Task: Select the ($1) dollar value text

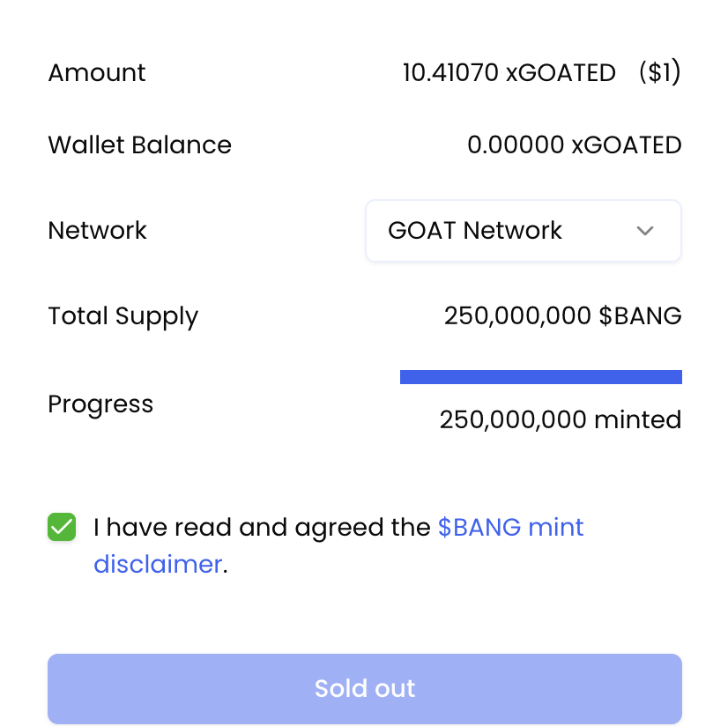Action: click(659, 72)
